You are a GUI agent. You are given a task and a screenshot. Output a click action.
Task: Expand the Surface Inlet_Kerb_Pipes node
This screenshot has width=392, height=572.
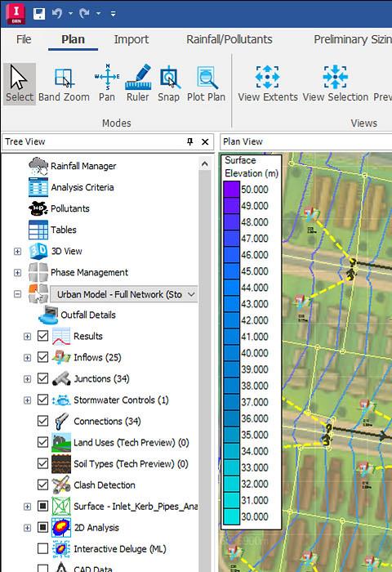[x=27, y=507]
